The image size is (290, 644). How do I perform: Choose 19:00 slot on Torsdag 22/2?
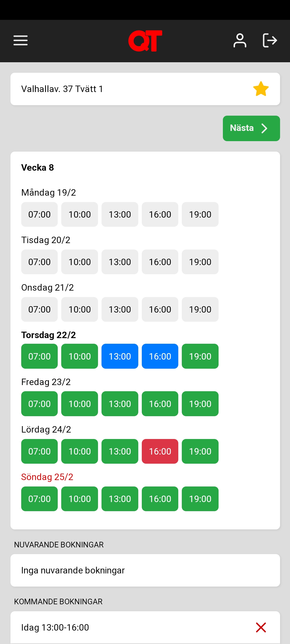pos(200,356)
